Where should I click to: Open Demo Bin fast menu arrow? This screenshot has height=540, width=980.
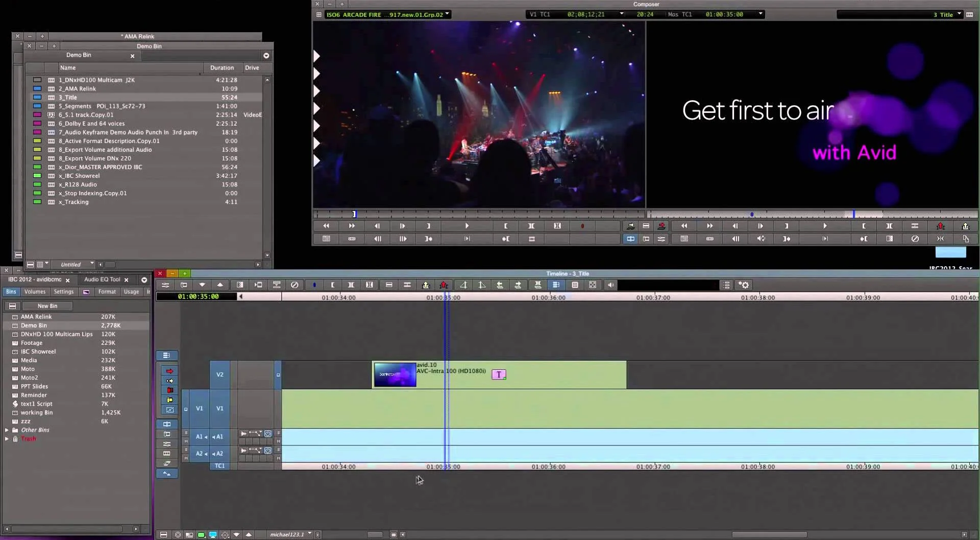266,55
